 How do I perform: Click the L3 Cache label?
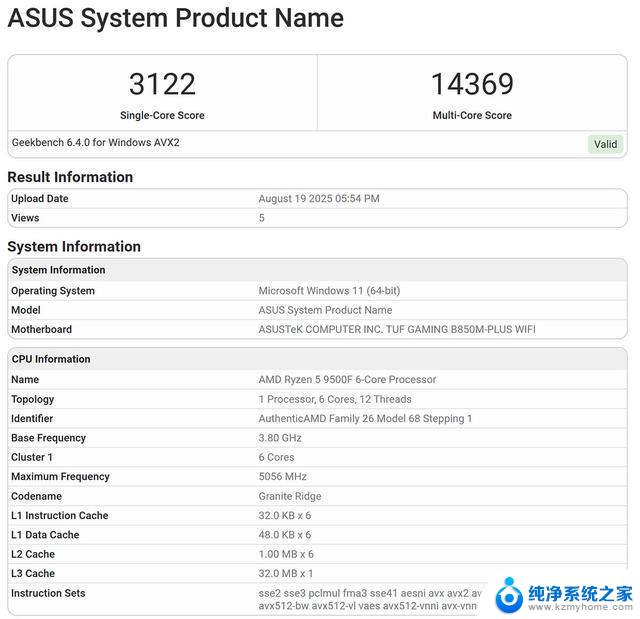click(x=33, y=573)
